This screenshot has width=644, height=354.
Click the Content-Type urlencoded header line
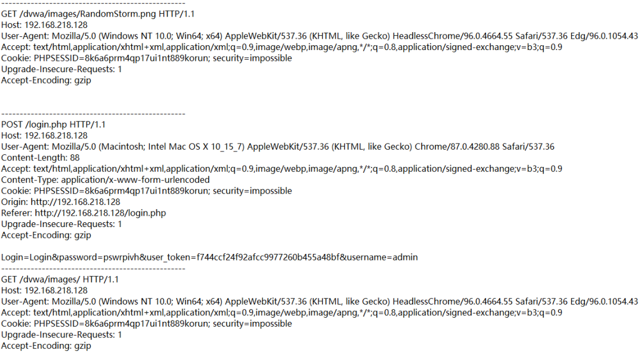(x=105, y=180)
